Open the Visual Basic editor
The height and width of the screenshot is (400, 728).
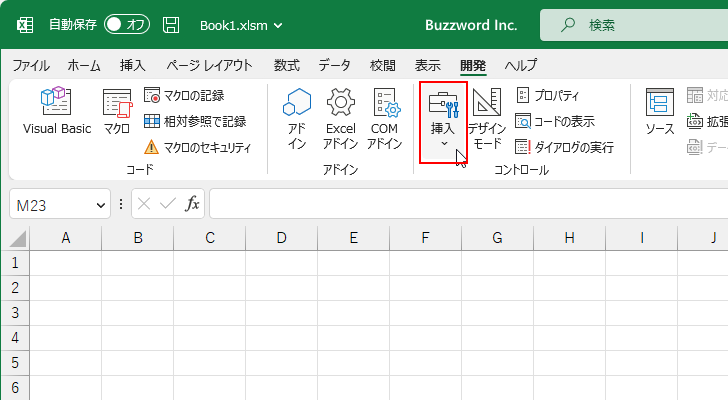click(56, 112)
